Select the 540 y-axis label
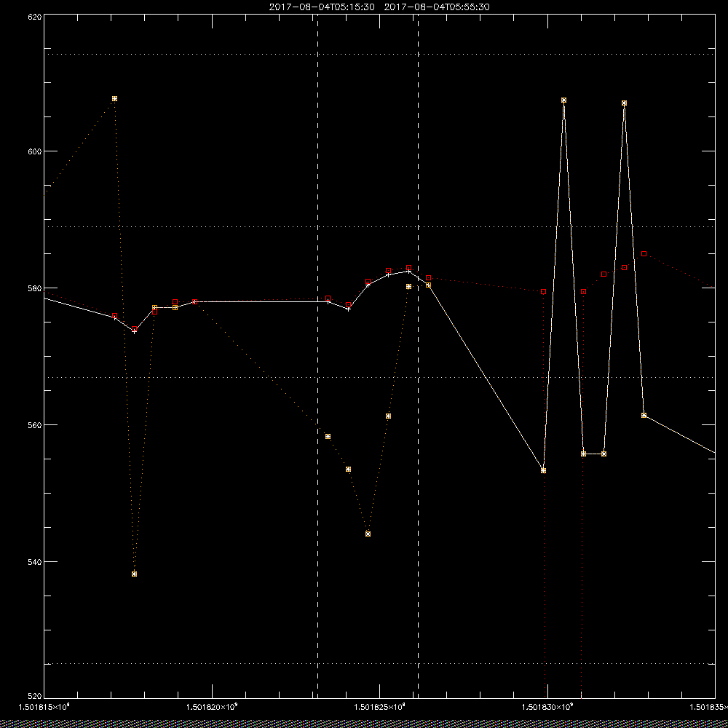The image size is (728, 728). click(x=35, y=562)
